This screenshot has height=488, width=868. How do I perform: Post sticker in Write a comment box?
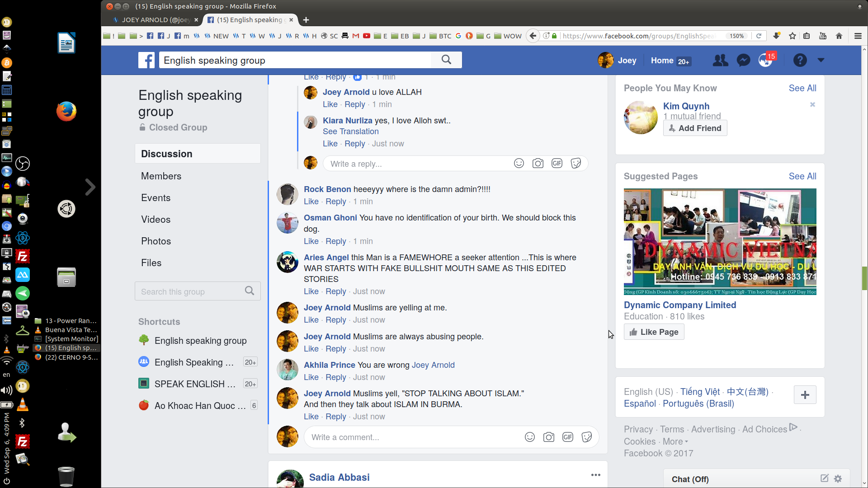click(587, 437)
